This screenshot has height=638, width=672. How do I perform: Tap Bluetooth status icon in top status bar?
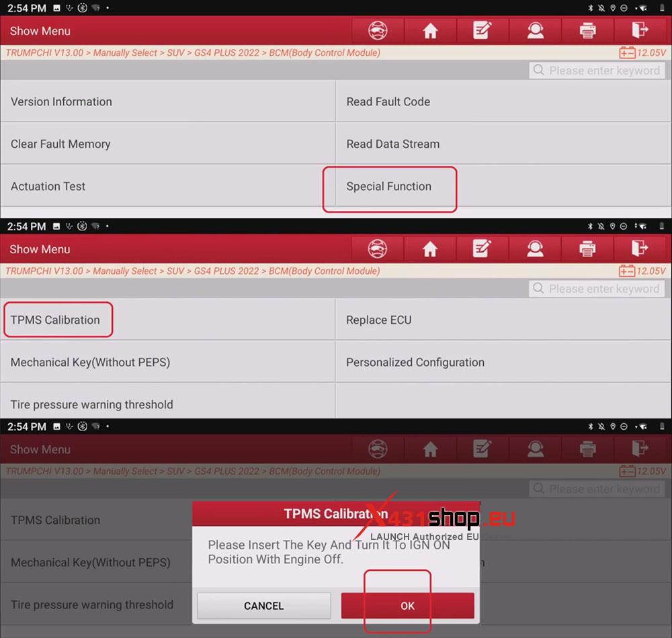point(591,7)
